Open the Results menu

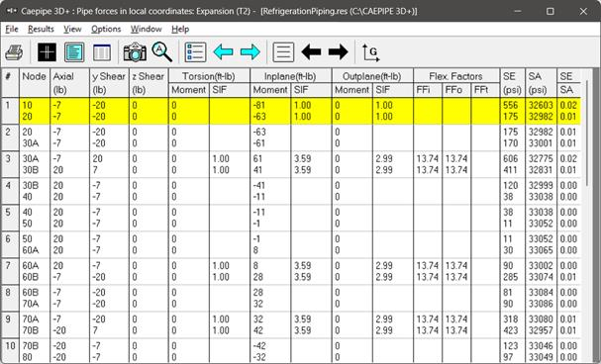[x=41, y=29]
